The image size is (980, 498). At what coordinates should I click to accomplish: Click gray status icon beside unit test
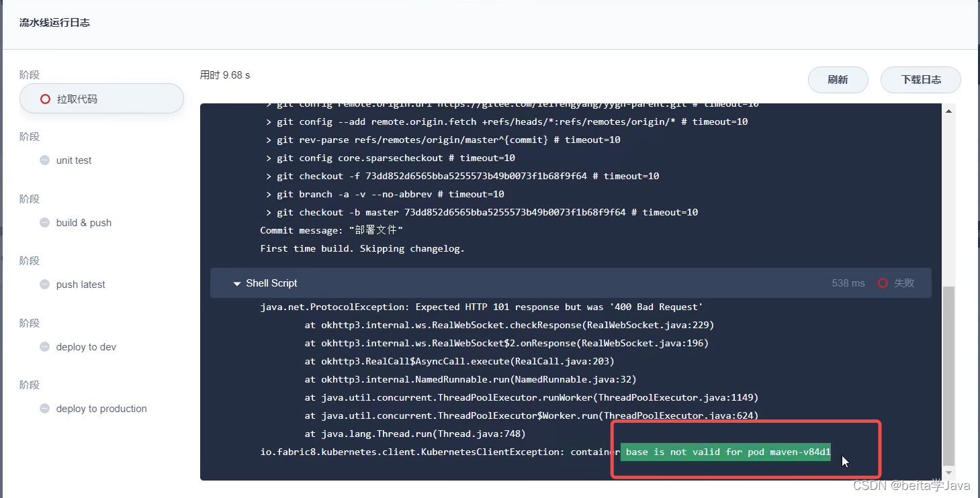pyautogui.click(x=44, y=160)
